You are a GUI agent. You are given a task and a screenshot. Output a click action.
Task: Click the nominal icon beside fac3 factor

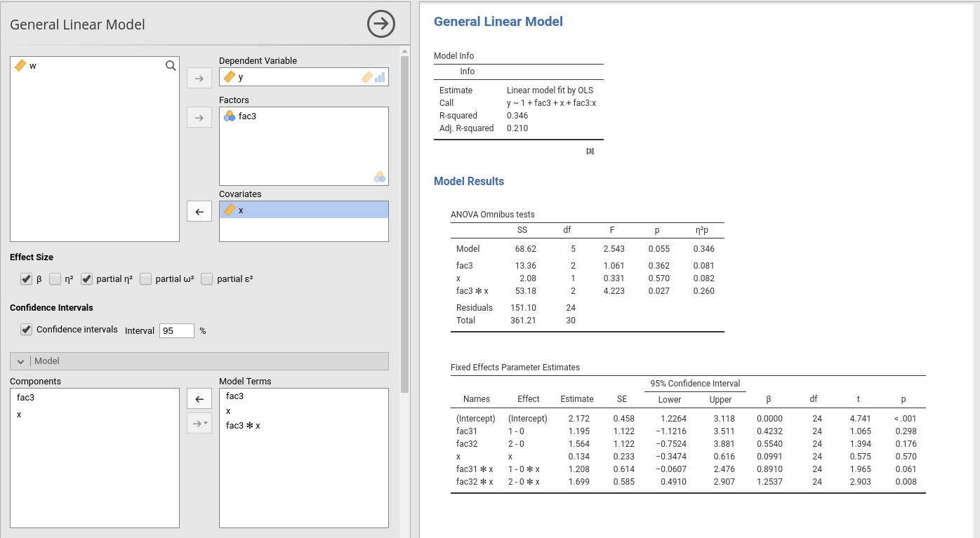click(x=230, y=116)
